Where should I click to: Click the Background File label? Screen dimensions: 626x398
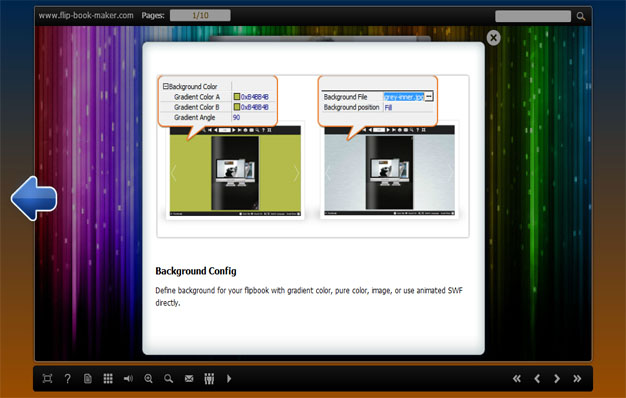[345, 97]
